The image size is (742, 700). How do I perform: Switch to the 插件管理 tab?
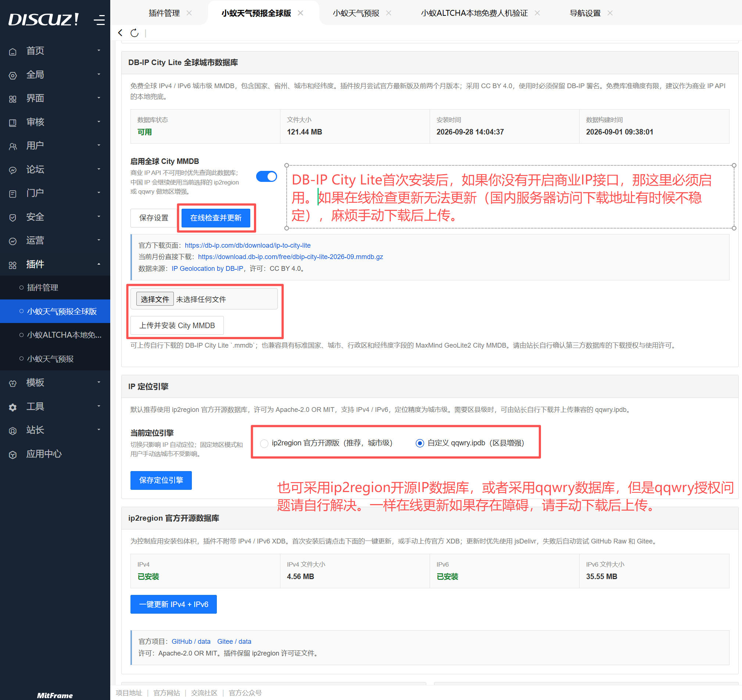coord(164,13)
